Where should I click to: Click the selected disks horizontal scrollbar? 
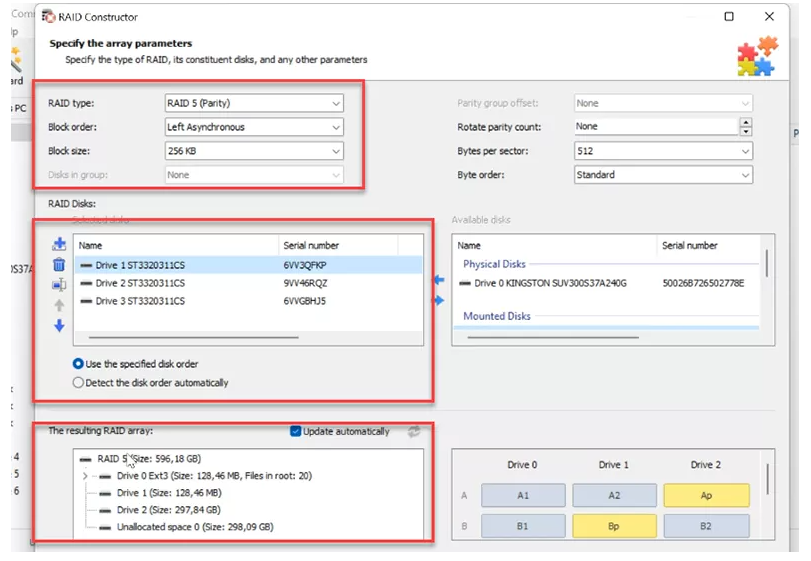click(x=193, y=338)
